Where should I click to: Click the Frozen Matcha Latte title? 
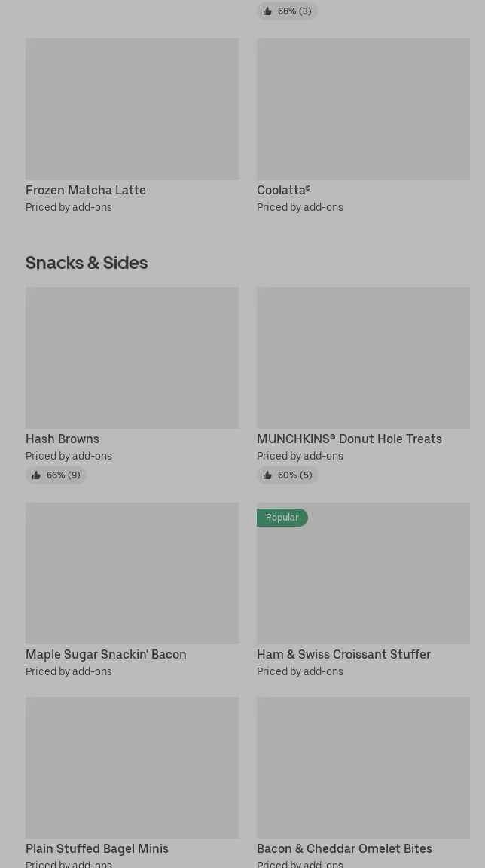tap(86, 191)
